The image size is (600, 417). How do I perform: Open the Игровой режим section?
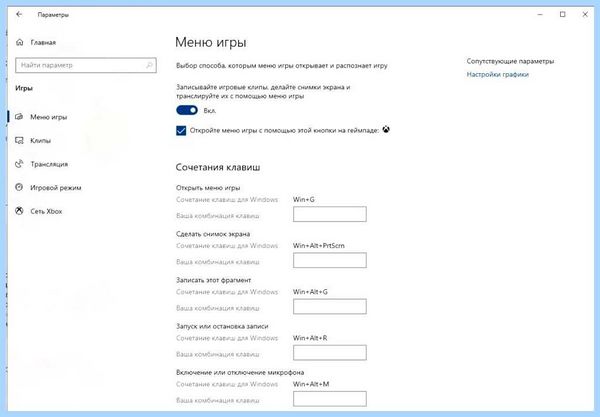55,187
